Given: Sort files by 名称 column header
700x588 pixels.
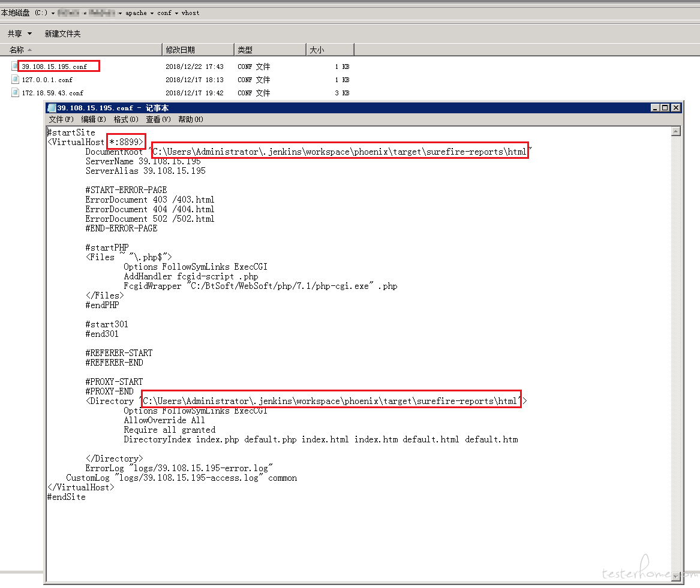Looking at the screenshot, I should 17,50.
